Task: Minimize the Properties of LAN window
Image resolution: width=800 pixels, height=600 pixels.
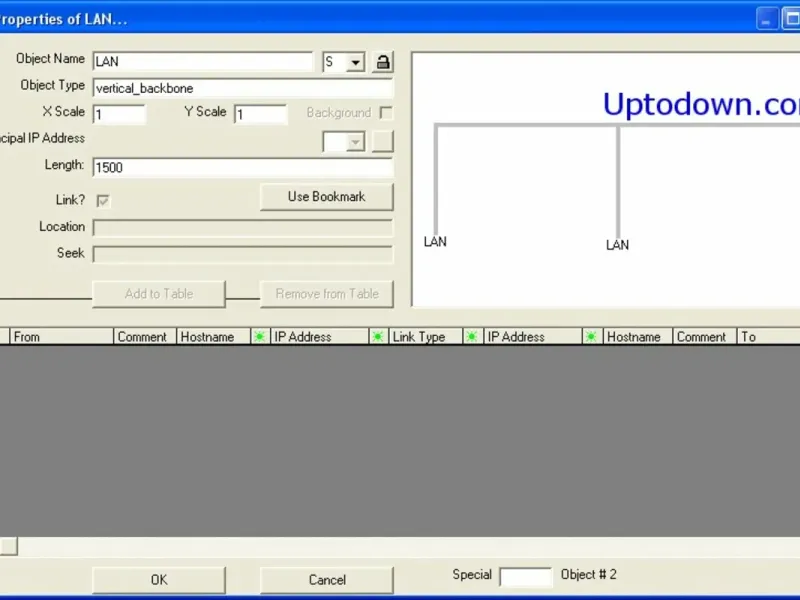Action: (x=767, y=19)
